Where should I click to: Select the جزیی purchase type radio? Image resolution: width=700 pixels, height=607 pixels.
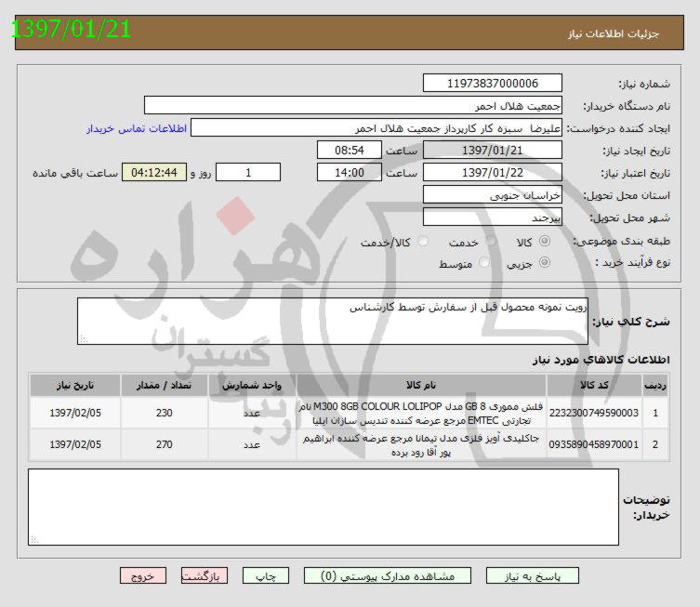click(544, 262)
